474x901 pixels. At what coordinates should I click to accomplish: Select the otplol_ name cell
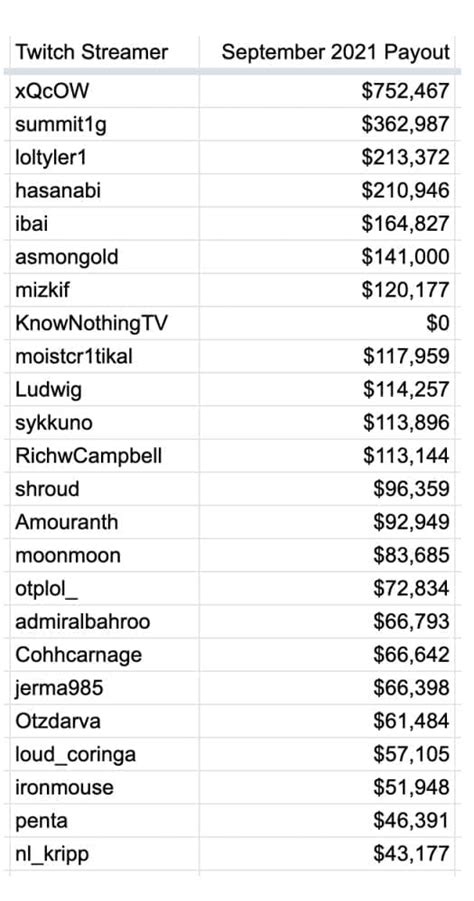pyautogui.click(x=105, y=588)
